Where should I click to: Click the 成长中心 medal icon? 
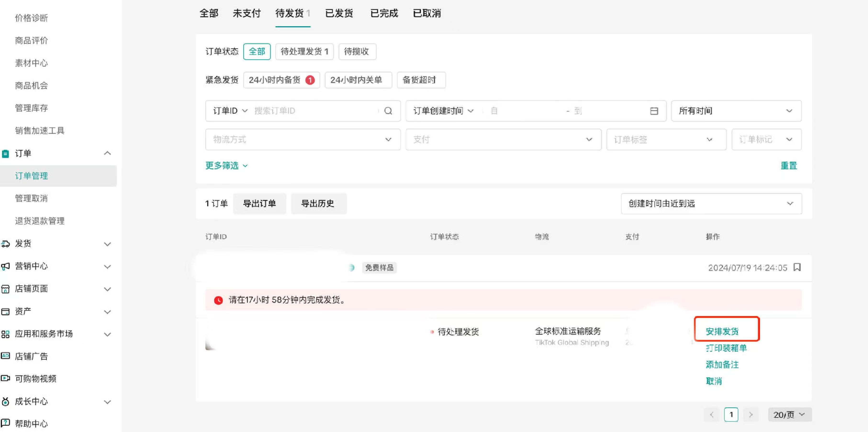[x=6, y=401]
